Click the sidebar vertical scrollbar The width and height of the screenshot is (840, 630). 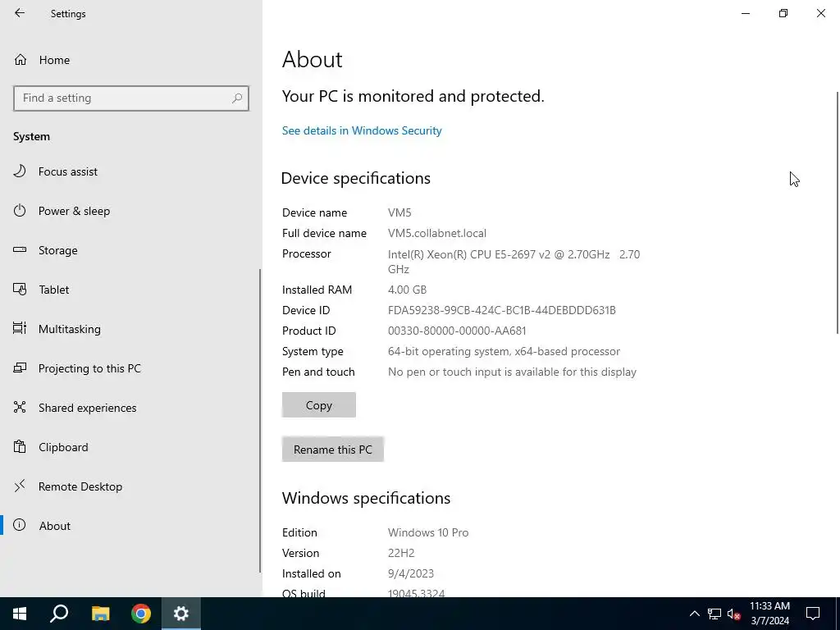pos(260,421)
